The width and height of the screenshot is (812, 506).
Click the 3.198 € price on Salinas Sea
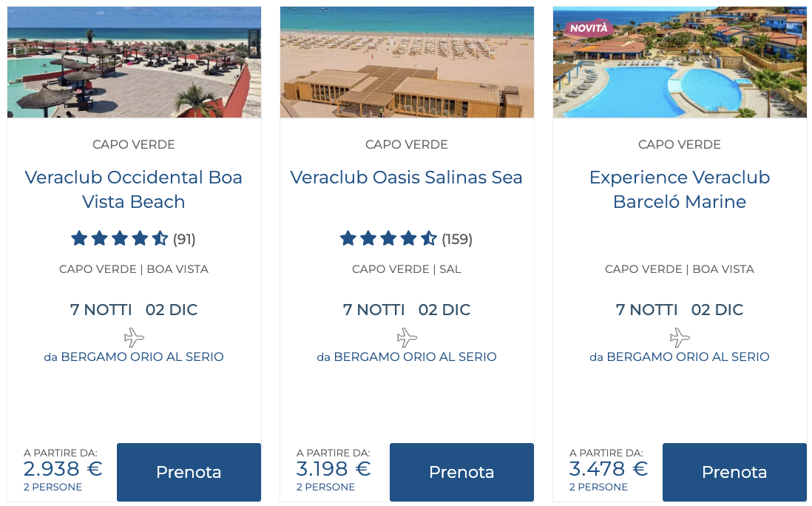coord(334,469)
